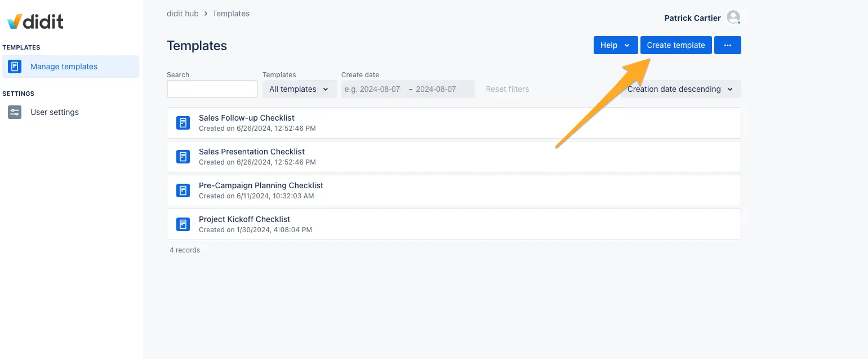The height and width of the screenshot is (359, 868).
Task: Click the Create date start date field
Action: pyautogui.click(x=373, y=89)
